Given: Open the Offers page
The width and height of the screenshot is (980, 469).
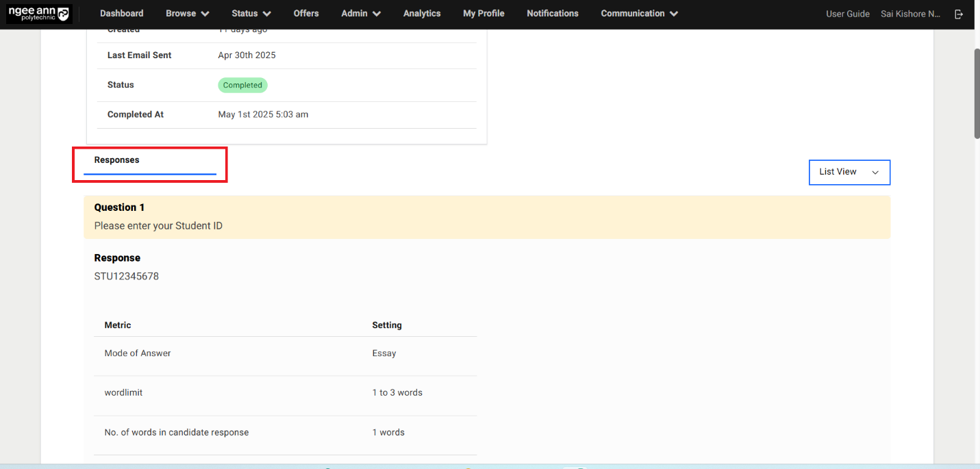Looking at the screenshot, I should pyautogui.click(x=306, y=14).
